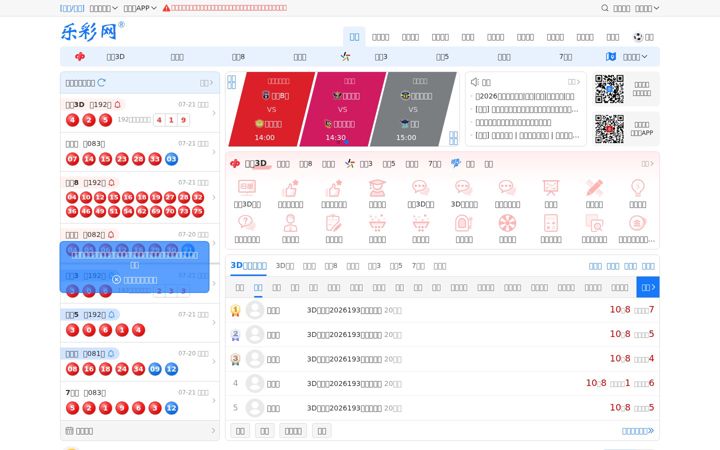Open the clipboard with pen icon
The width and height of the screenshot is (720, 450).
pyautogui.click(x=334, y=223)
